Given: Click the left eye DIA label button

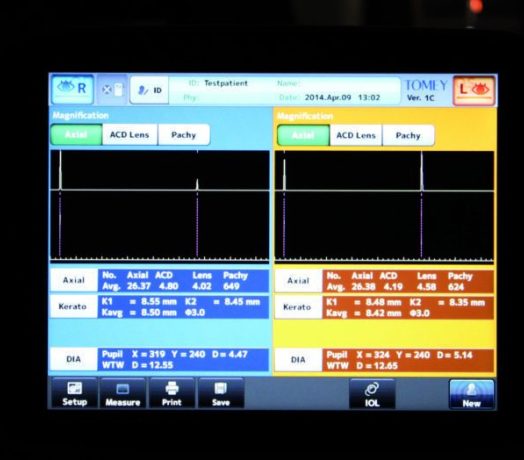Looking at the screenshot, I should 298,360.
